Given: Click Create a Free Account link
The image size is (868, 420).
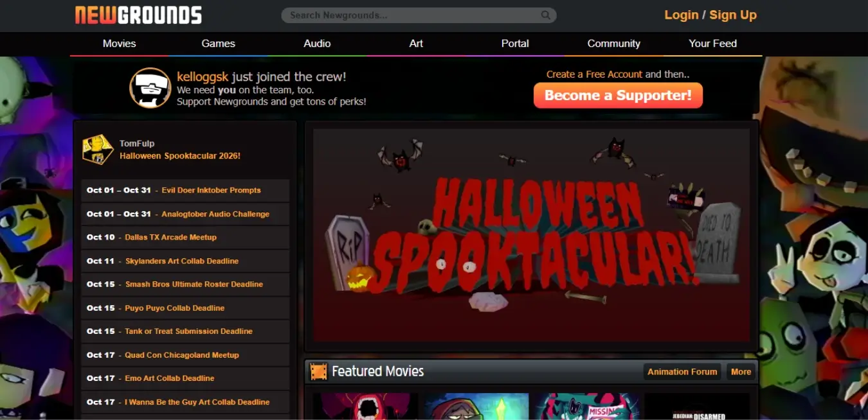Looking at the screenshot, I should 594,74.
